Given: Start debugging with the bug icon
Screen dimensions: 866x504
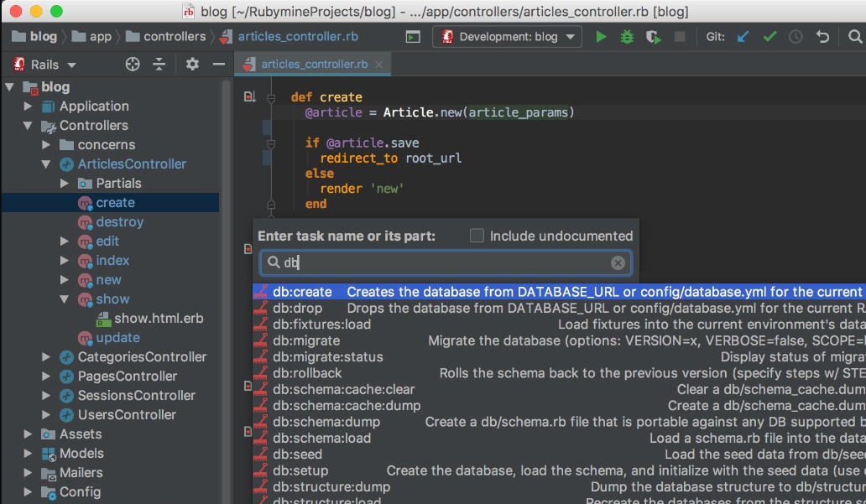Looking at the screenshot, I should 626,37.
